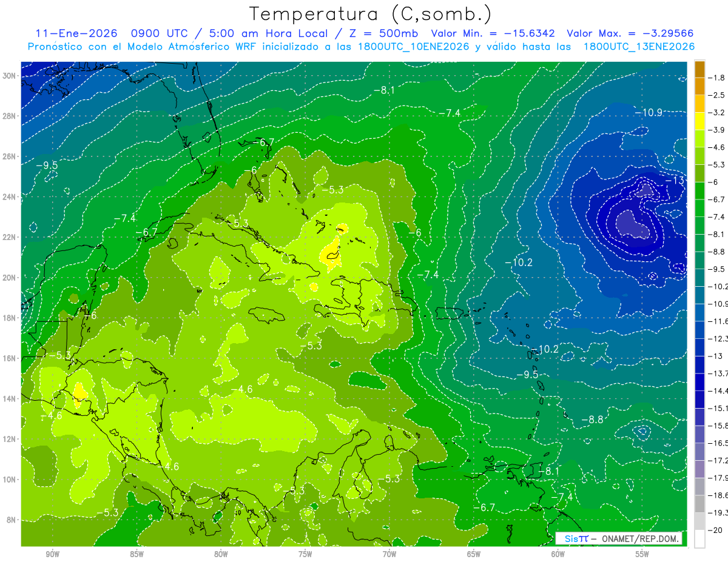Click the brown legend swatch above -1.8

click(x=699, y=69)
